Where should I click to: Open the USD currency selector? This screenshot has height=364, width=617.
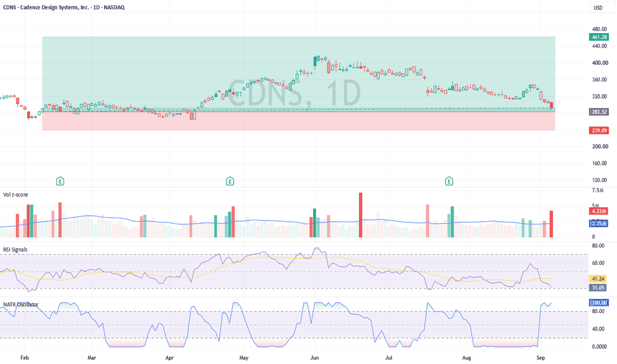point(598,8)
